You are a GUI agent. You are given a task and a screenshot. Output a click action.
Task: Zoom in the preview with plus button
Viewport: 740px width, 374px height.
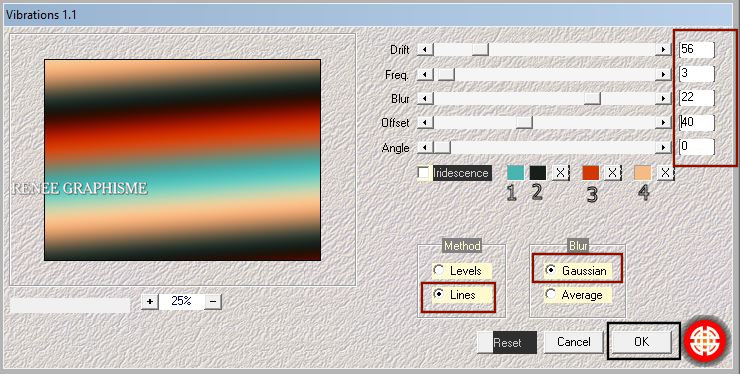150,301
